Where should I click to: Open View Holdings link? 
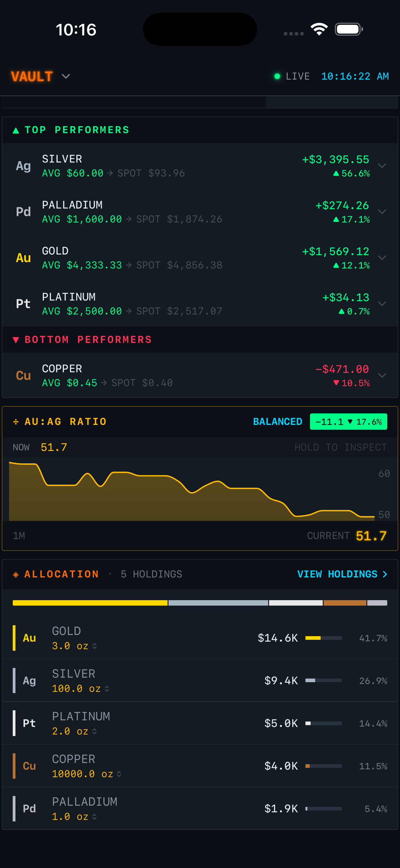[x=342, y=574]
